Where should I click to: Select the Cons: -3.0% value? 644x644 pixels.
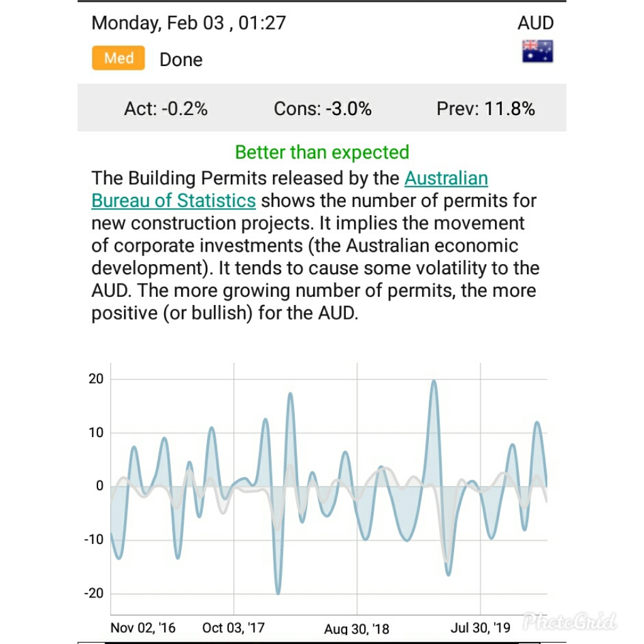pyautogui.click(x=323, y=109)
